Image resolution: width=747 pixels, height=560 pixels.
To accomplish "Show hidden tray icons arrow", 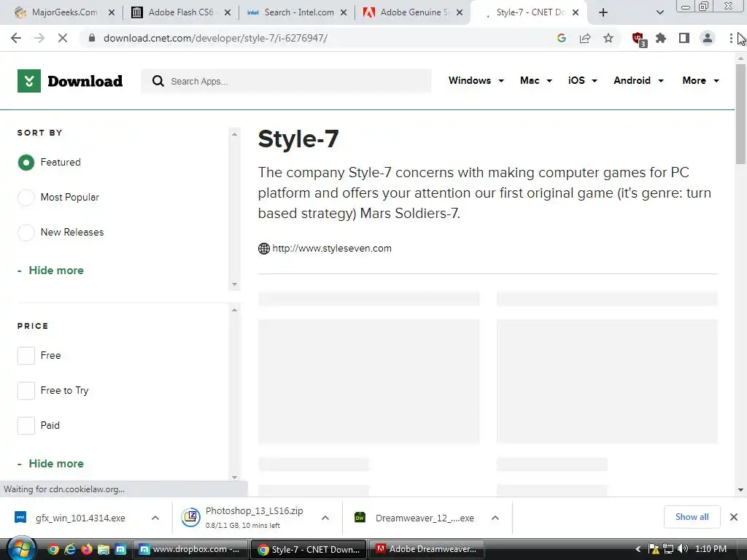I will pyautogui.click(x=638, y=549).
